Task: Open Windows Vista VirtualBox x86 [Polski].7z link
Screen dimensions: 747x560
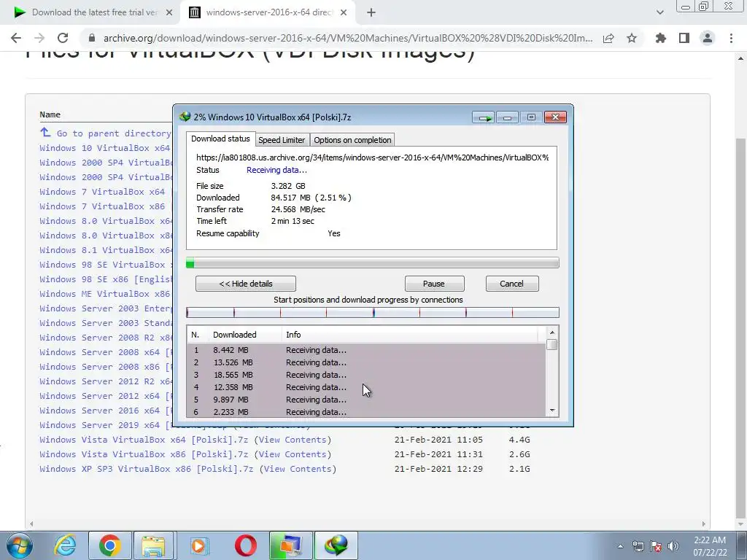Action: click(x=144, y=454)
